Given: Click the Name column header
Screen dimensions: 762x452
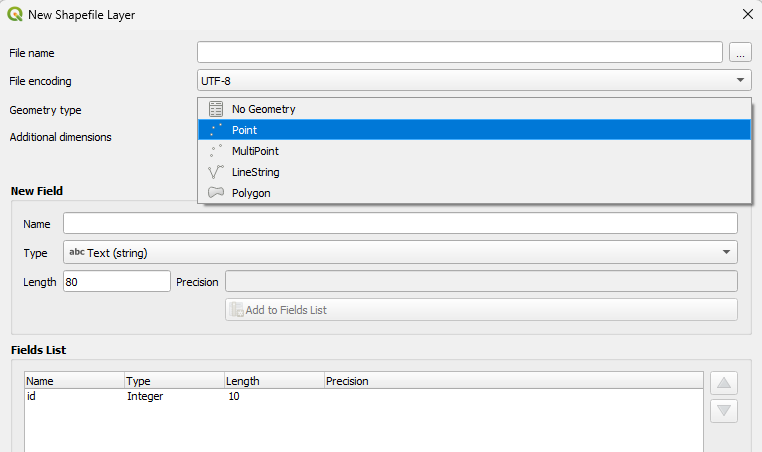Looking at the screenshot, I should pyautogui.click(x=75, y=381).
